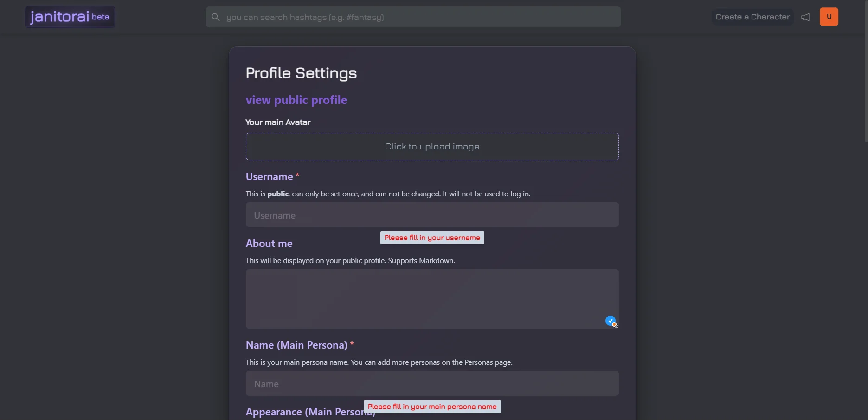The height and width of the screenshot is (420, 868).
Task: Open the view public profile link
Action: pos(296,100)
